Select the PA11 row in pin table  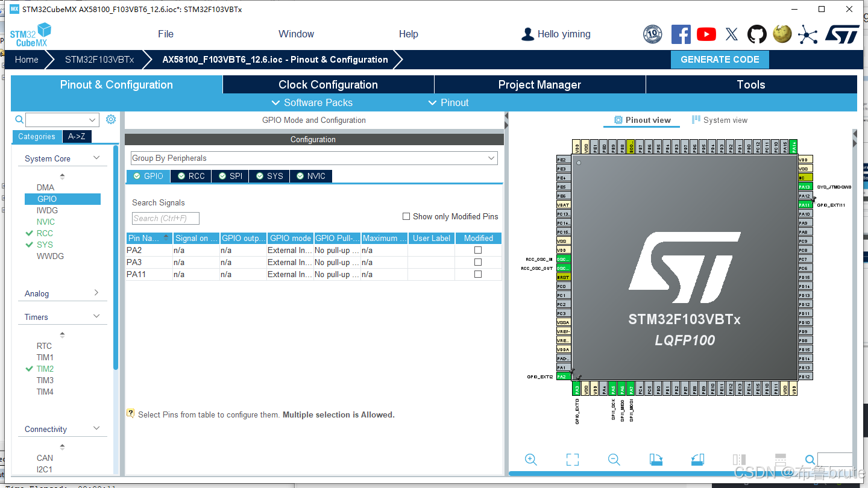(314, 274)
